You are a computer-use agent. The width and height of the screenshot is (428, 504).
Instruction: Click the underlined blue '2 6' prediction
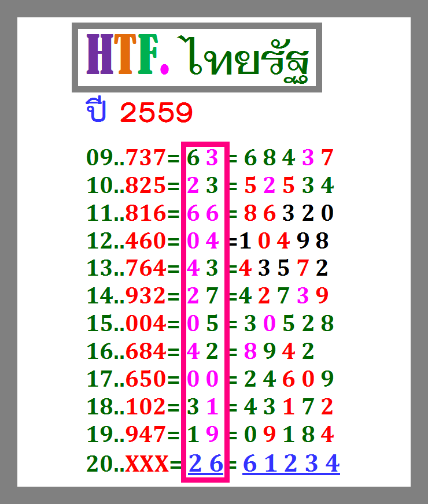pos(205,464)
